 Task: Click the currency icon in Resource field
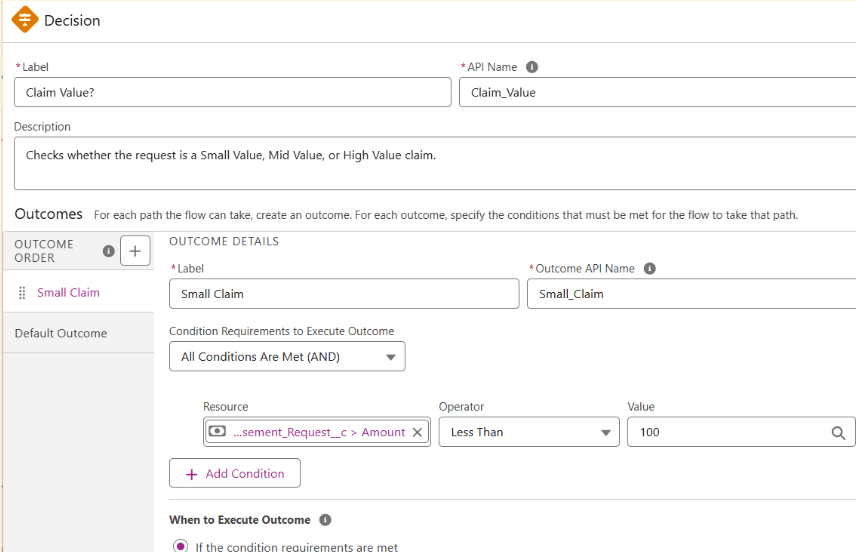click(x=217, y=432)
